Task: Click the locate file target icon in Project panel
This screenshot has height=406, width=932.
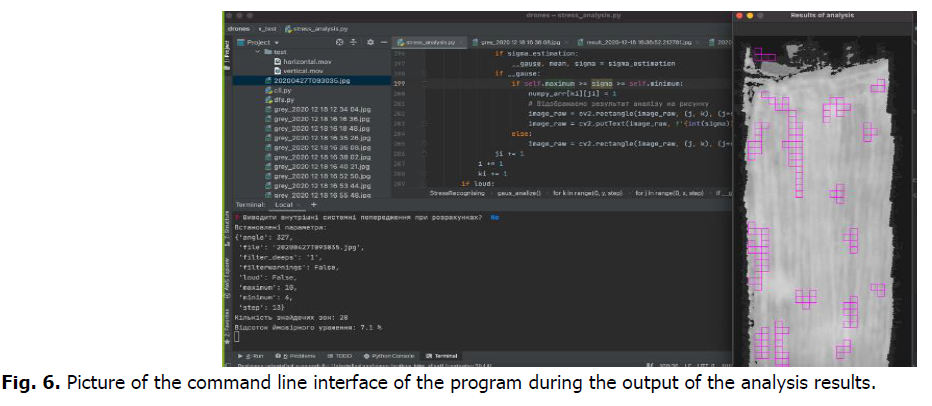Action: 340,43
